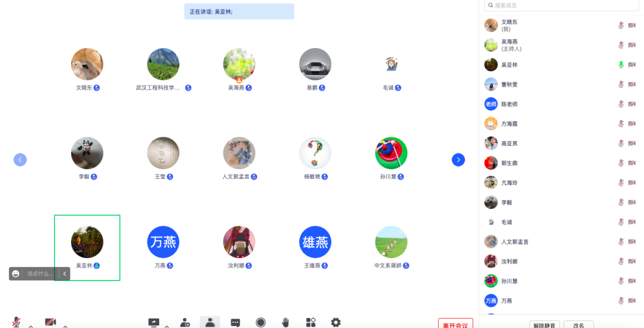Go to the next page of participants
The width and height of the screenshot is (644, 328).
(459, 160)
